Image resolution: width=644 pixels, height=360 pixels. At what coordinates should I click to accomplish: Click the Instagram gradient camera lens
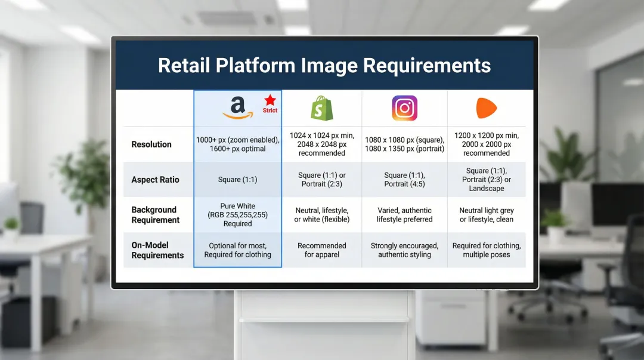point(404,108)
